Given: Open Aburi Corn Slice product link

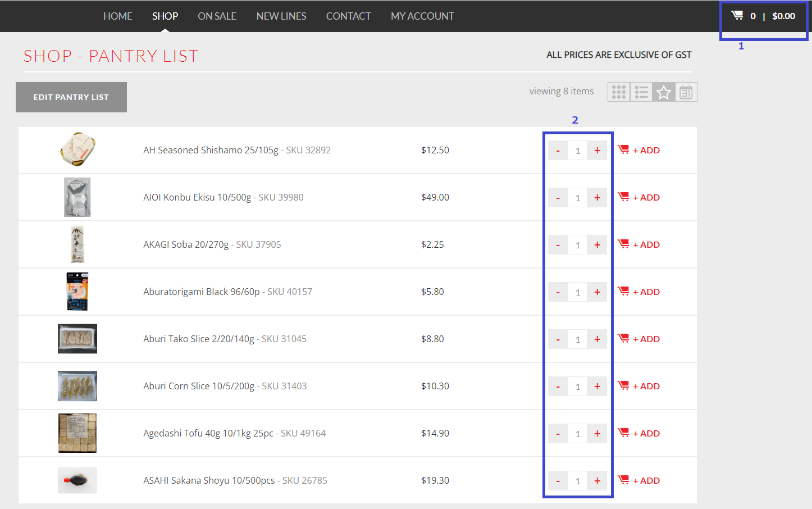Looking at the screenshot, I should pos(225,386).
